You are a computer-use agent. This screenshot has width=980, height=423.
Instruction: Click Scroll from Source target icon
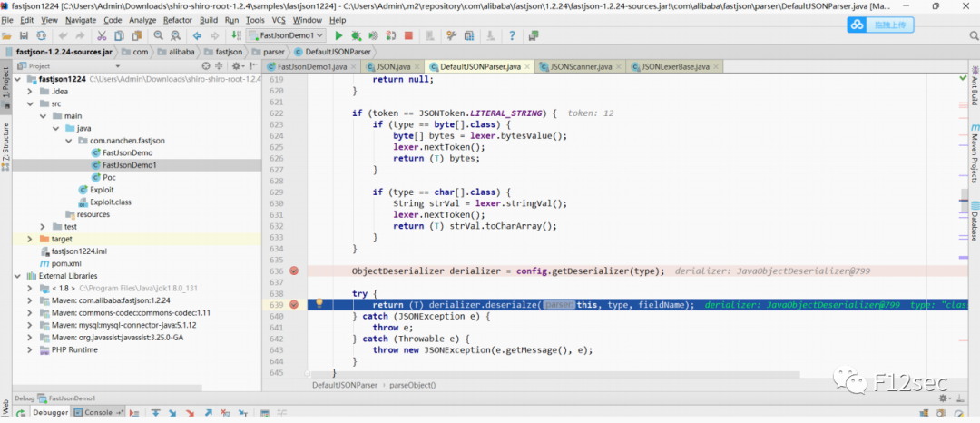206,65
